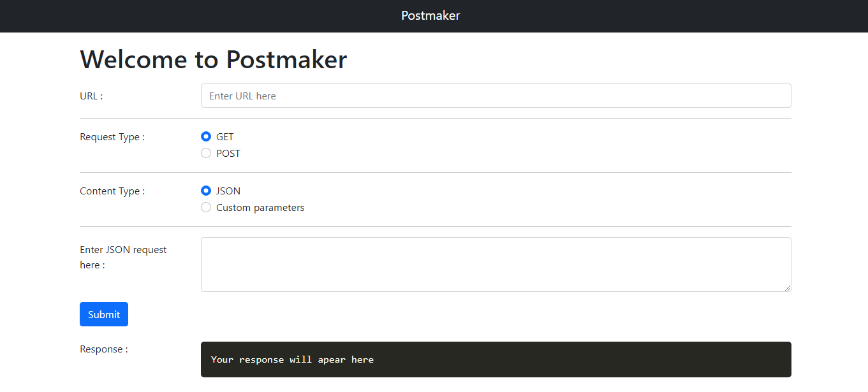Click the 'Content Type :' label
The width and height of the screenshot is (868, 392).
(112, 191)
